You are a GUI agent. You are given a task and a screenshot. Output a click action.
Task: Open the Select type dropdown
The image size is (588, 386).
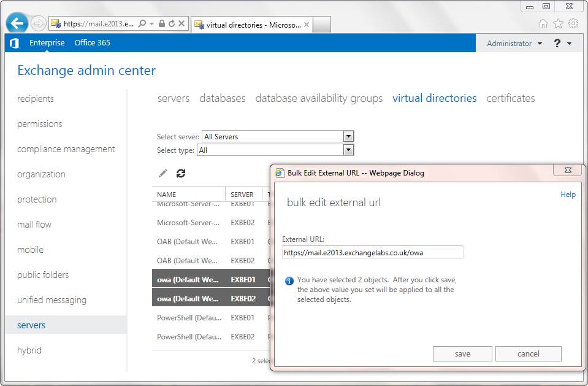pyautogui.click(x=348, y=150)
